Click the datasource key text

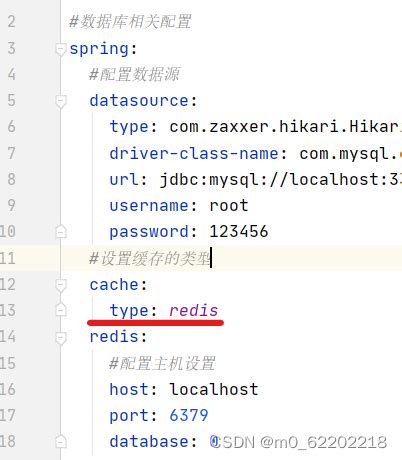(139, 101)
